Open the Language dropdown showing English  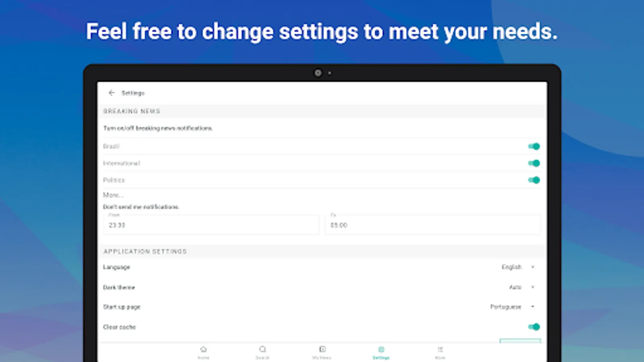point(518,267)
